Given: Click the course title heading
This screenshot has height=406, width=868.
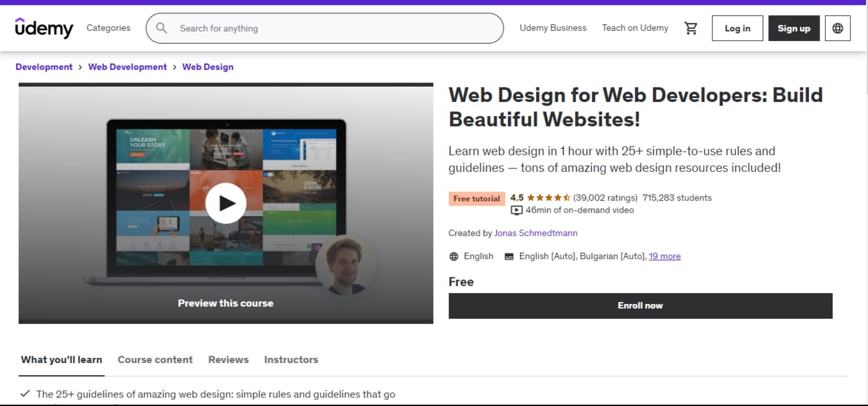Looking at the screenshot, I should click(x=636, y=107).
